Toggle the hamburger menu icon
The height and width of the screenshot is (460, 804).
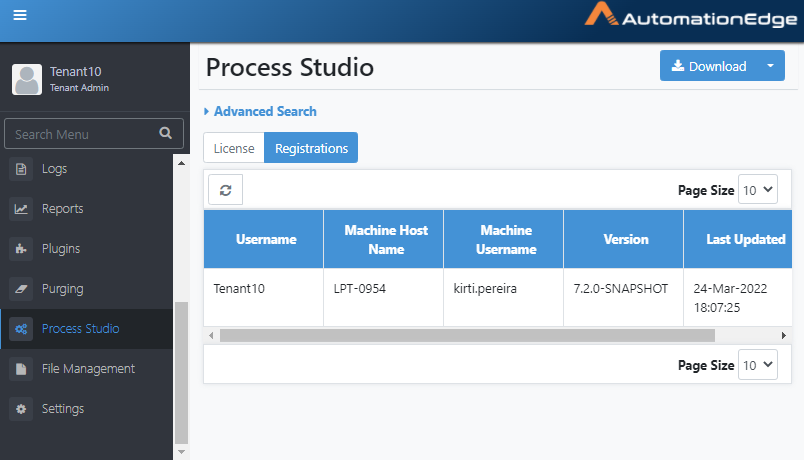[20, 15]
